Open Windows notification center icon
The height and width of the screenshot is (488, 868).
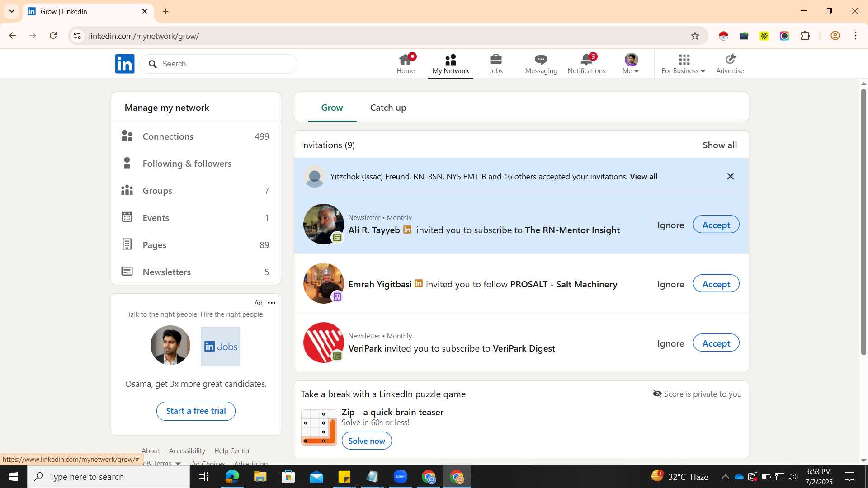(x=849, y=477)
